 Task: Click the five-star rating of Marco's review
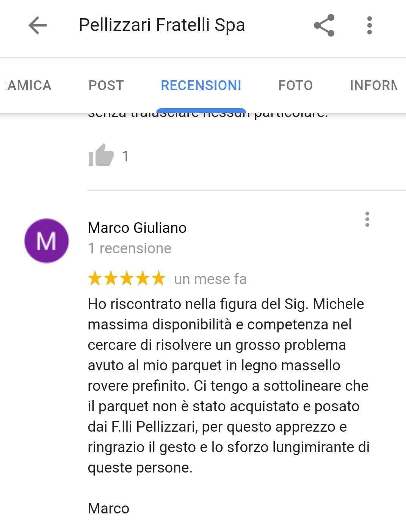click(x=127, y=278)
